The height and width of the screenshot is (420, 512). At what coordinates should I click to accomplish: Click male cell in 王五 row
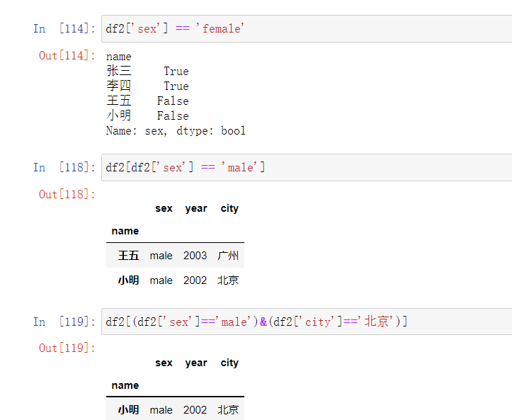(161, 256)
